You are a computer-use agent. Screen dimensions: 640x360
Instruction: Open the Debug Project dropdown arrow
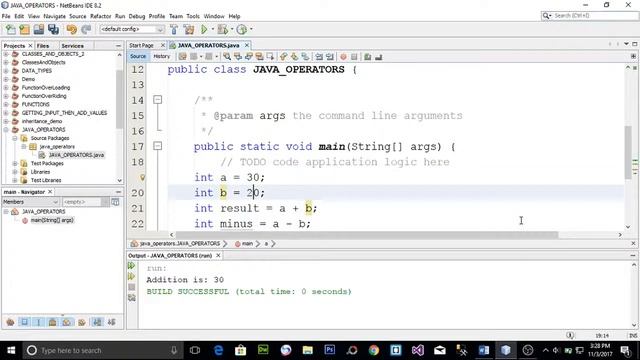(x=231, y=29)
